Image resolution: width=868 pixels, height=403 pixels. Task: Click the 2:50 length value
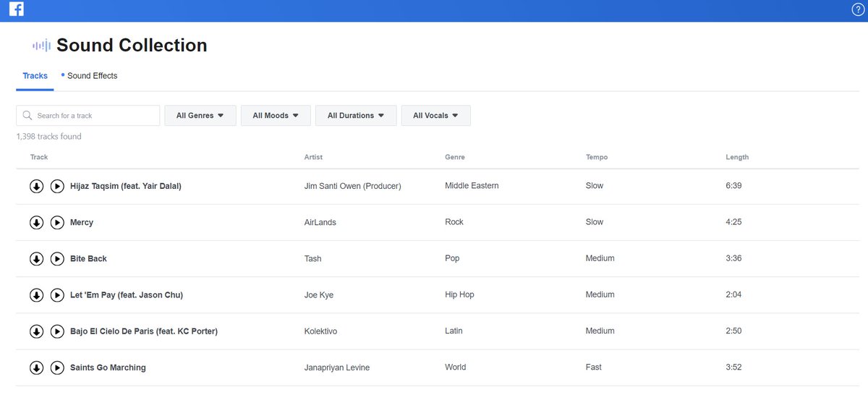[733, 331]
